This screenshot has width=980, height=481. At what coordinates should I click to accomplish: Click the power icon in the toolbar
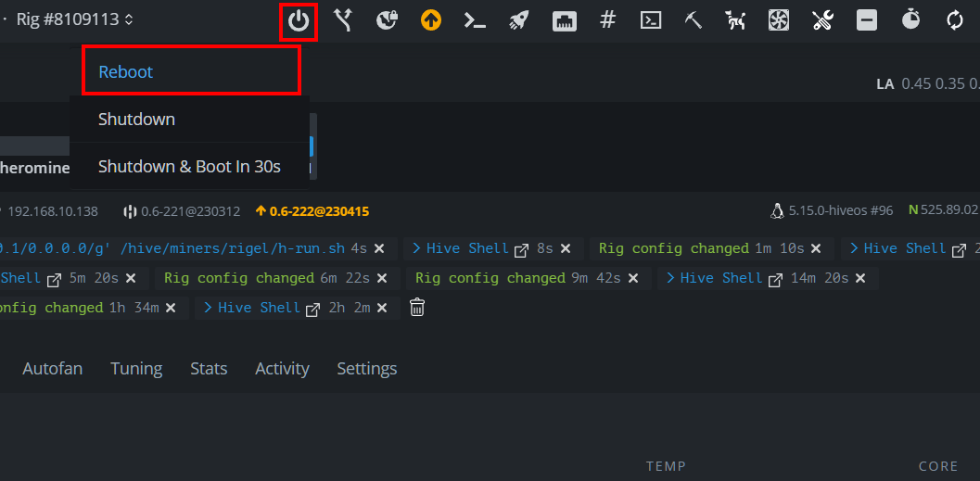click(299, 21)
